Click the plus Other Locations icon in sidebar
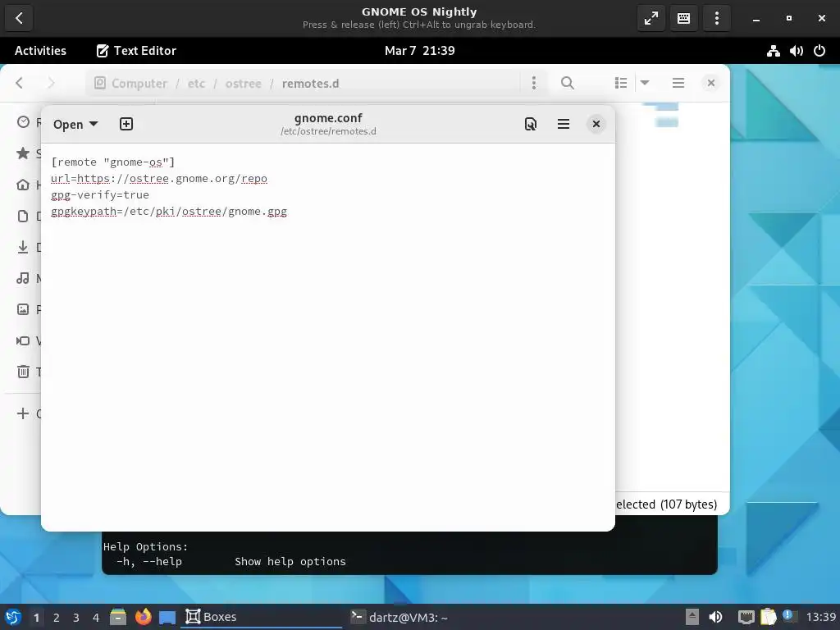Image resolution: width=840 pixels, height=630 pixels. (x=23, y=413)
